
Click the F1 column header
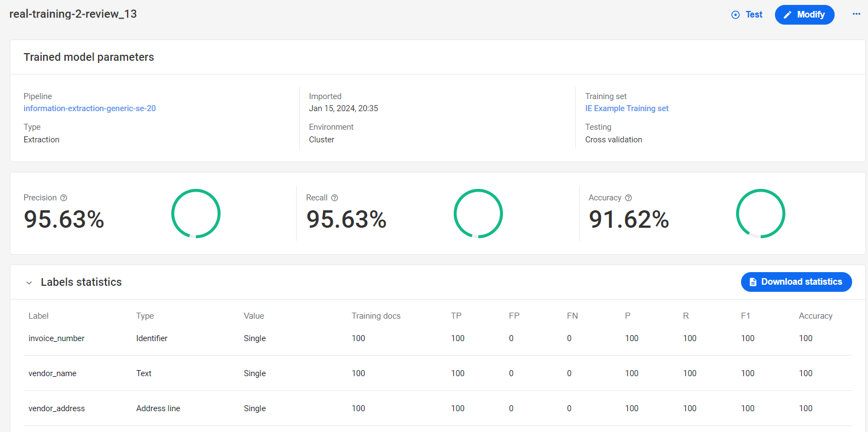745,316
